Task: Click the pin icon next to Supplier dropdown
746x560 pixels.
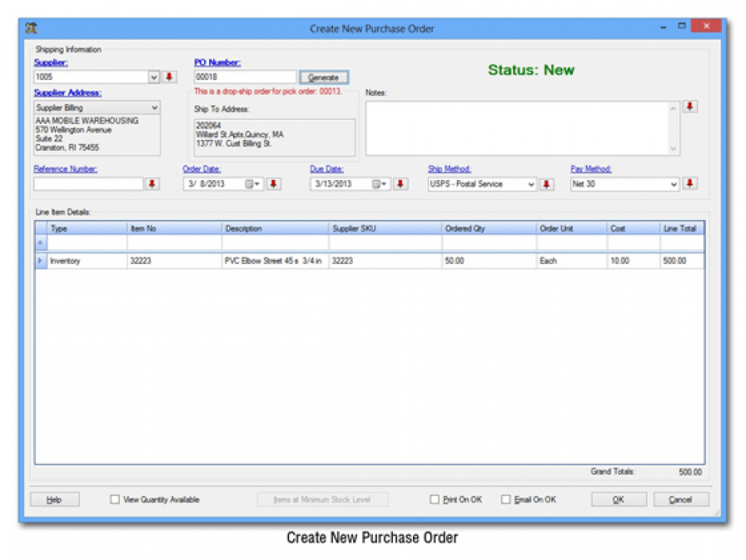Action: point(169,77)
